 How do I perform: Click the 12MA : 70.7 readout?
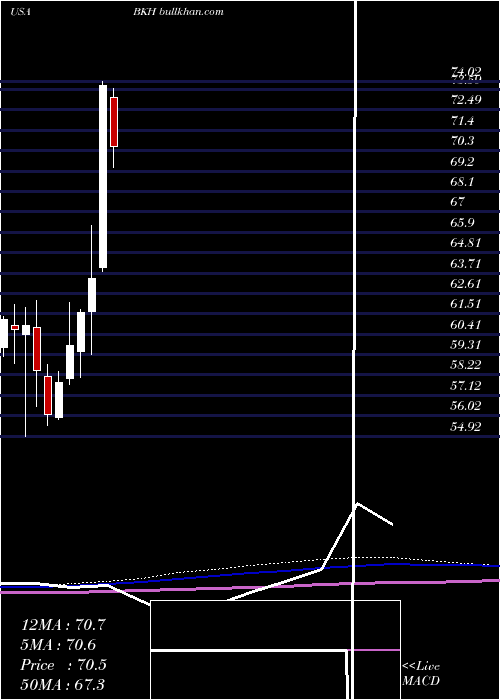[x=63, y=625]
